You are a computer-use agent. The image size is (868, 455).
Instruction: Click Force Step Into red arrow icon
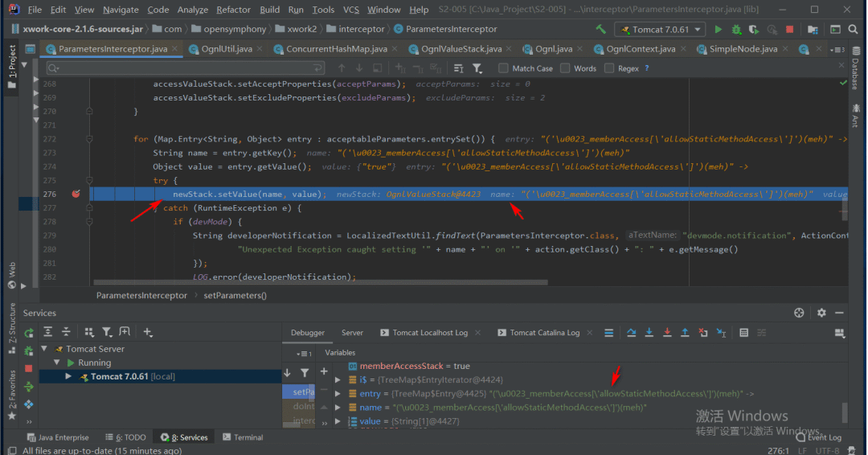click(x=667, y=333)
